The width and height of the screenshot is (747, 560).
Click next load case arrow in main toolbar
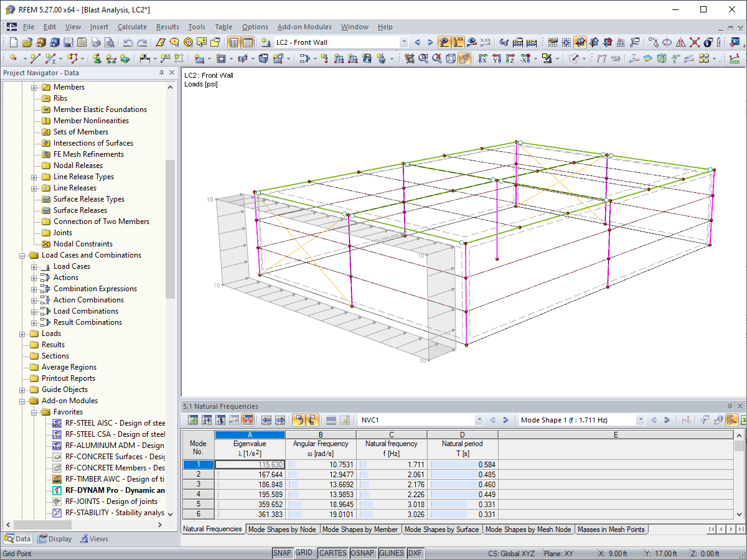pyautogui.click(x=430, y=42)
